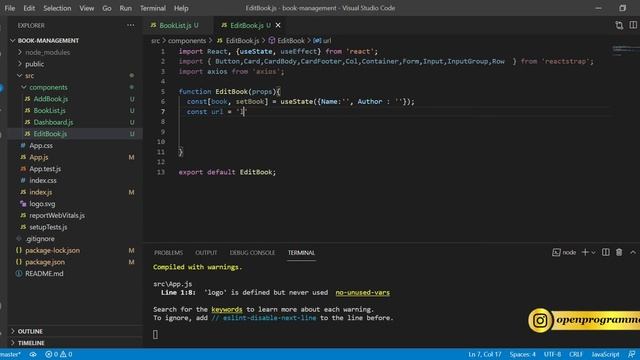
Task: Open the Help menu
Action: click(x=181, y=8)
